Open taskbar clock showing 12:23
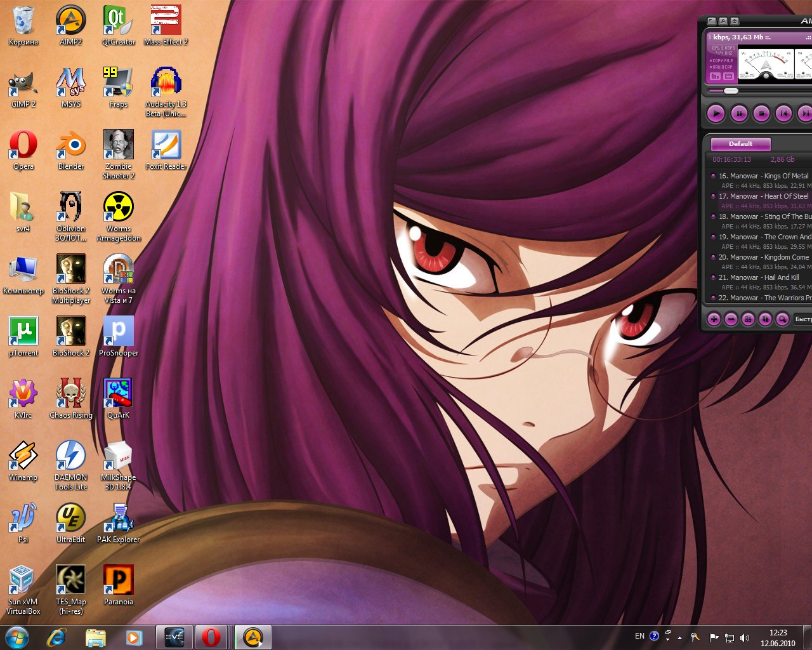 point(778,637)
